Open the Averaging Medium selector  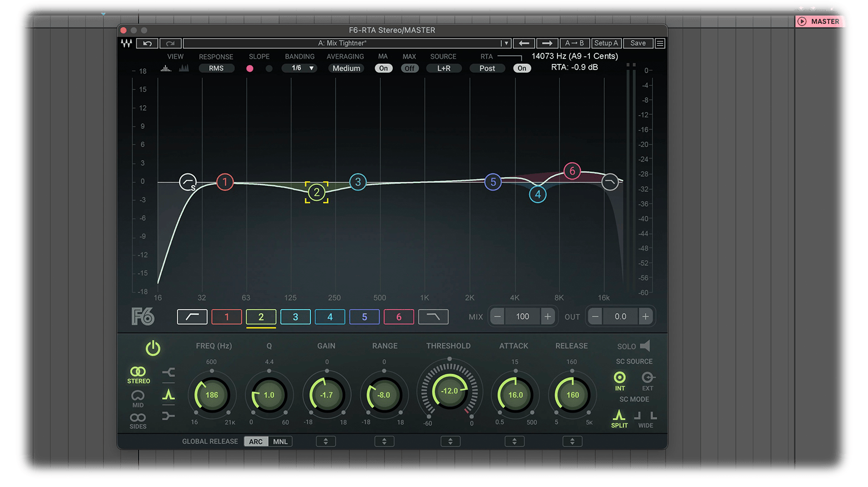point(346,68)
